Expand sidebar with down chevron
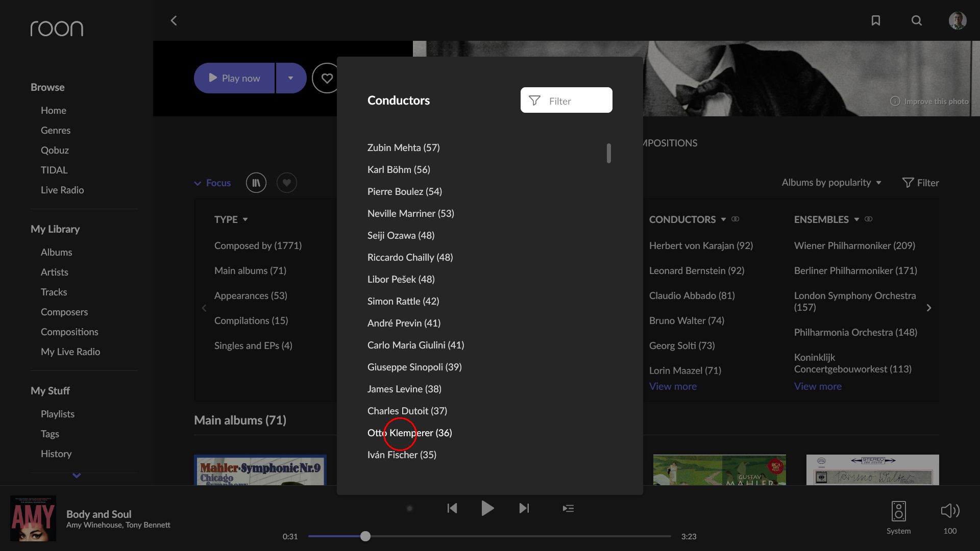This screenshot has height=551, width=980. click(x=77, y=475)
